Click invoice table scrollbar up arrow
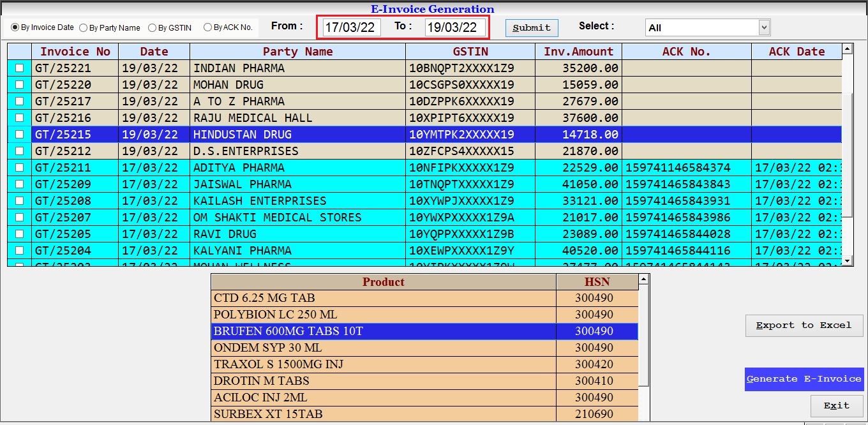This screenshot has height=425, width=868. click(848, 48)
